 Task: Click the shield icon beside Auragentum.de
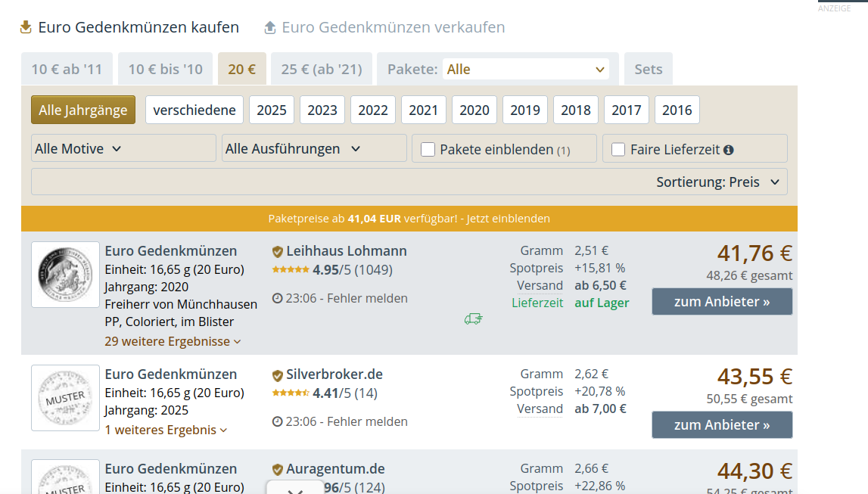tap(277, 469)
